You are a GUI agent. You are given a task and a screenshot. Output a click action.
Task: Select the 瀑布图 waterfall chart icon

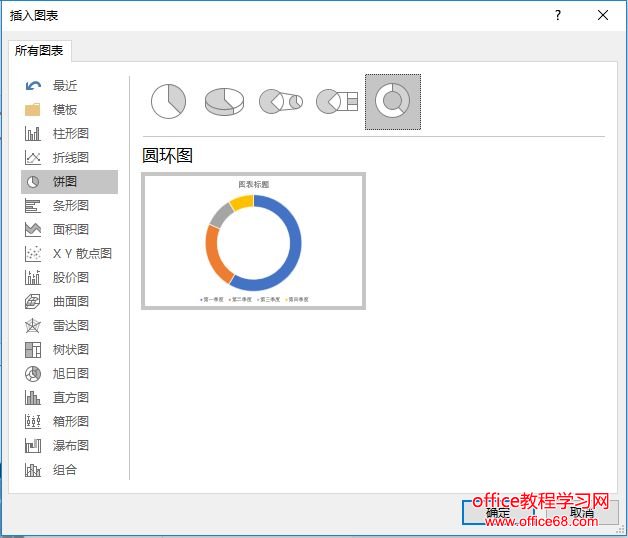click(32, 445)
